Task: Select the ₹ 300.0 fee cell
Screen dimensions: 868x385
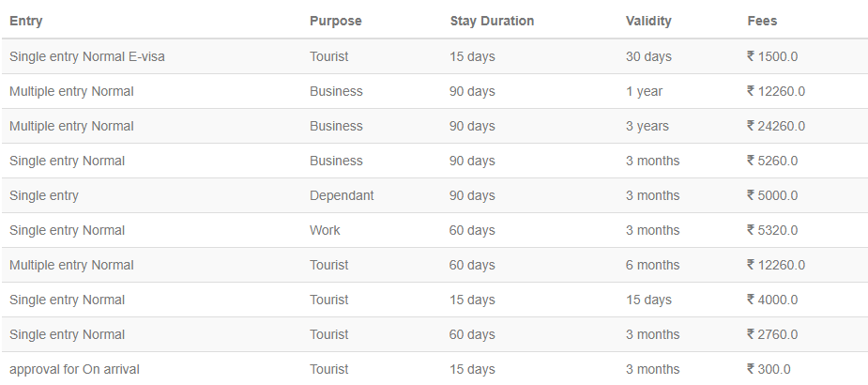Action: click(x=768, y=369)
